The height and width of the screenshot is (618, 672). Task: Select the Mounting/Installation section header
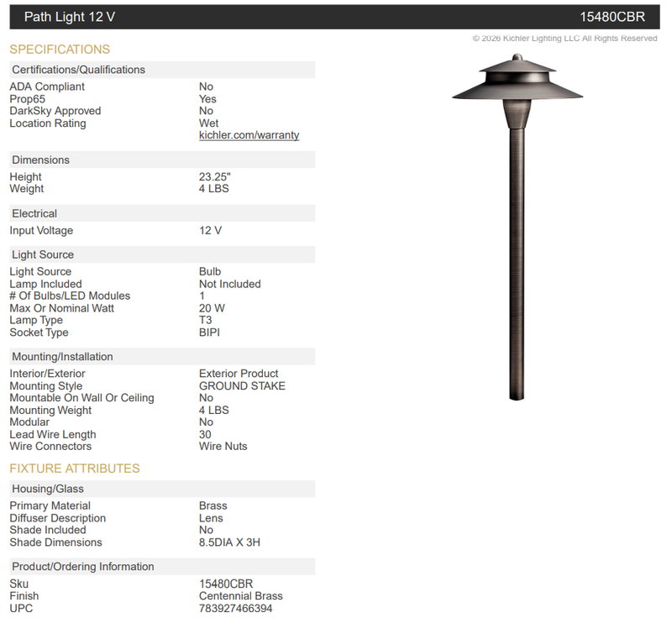162,357
